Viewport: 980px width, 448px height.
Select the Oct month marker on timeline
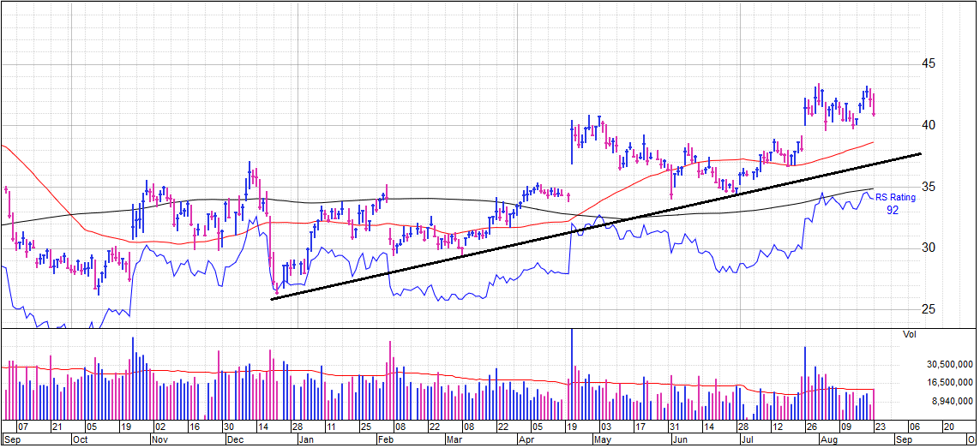coord(80,439)
